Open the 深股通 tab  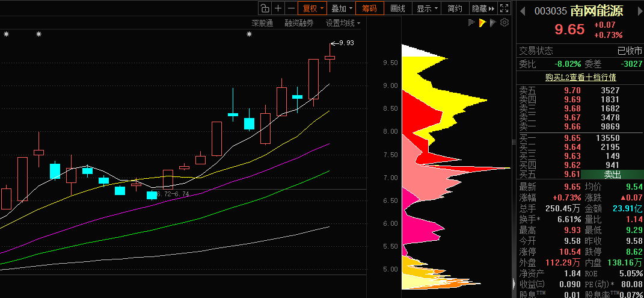pos(262,23)
